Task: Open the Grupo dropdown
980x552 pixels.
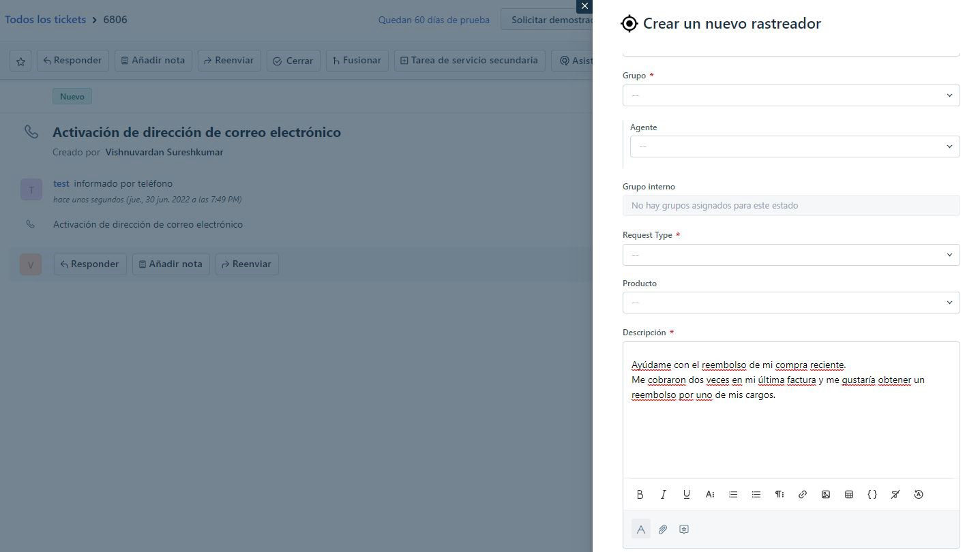Action: tap(790, 95)
